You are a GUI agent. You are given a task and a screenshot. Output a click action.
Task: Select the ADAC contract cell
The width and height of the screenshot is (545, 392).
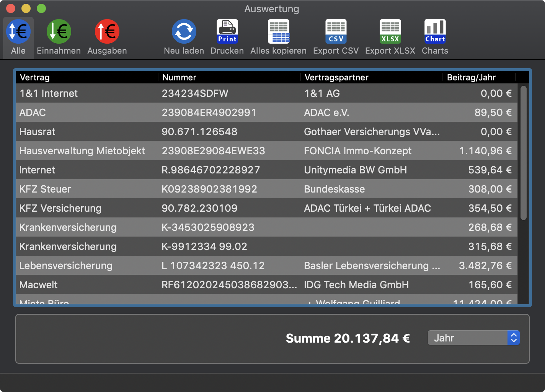[x=33, y=113]
